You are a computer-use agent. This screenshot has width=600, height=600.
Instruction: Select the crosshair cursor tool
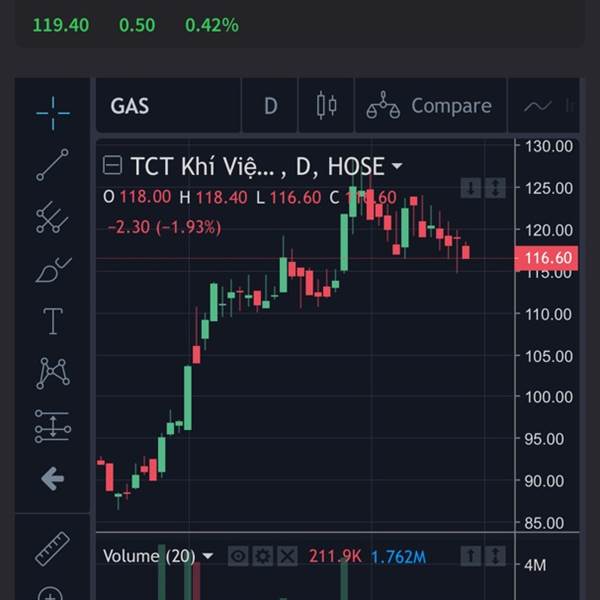pyautogui.click(x=53, y=113)
